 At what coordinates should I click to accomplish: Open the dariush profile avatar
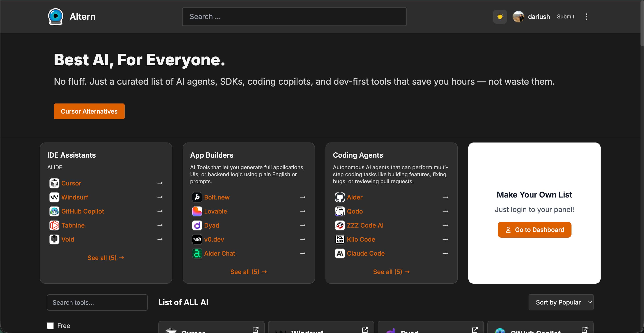tap(518, 16)
